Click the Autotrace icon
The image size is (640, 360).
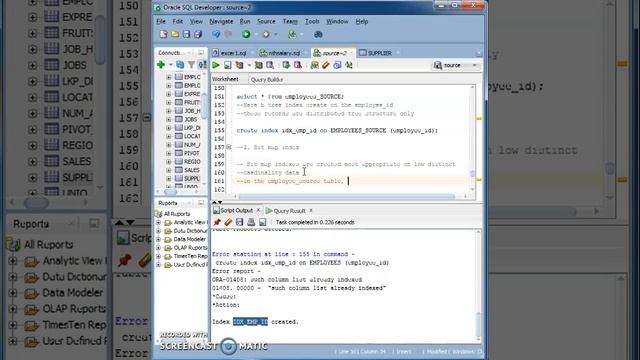click(x=258, y=65)
